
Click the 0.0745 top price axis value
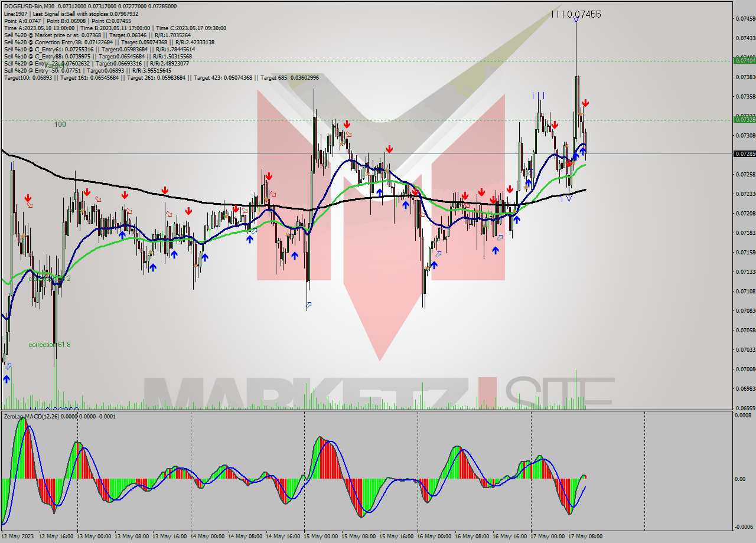pyautogui.click(x=745, y=18)
